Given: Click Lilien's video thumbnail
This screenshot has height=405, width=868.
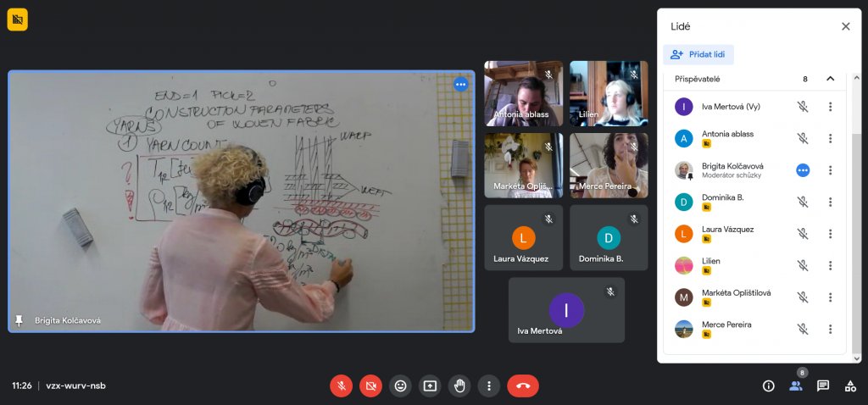Looking at the screenshot, I should 609,93.
